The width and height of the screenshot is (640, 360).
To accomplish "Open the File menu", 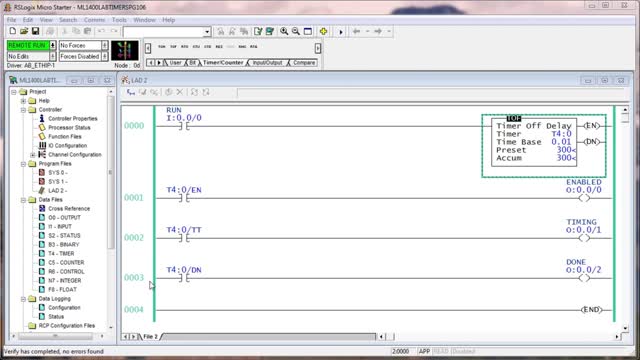I will (11, 20).
